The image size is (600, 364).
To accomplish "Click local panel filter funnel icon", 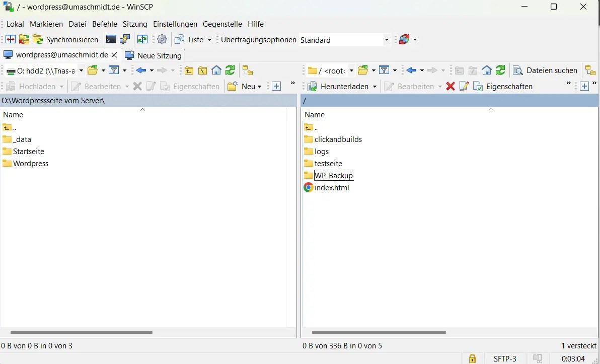I will [114, 70].
